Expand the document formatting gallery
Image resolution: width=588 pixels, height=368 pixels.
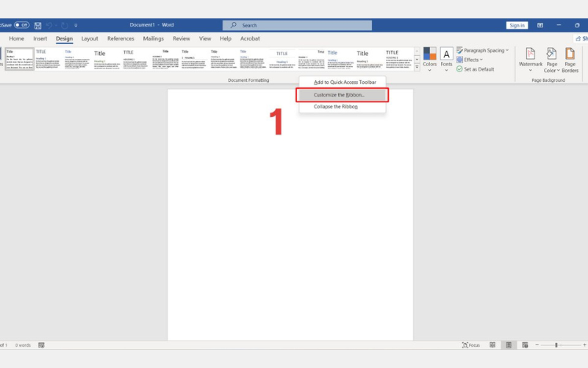(417, 67)
